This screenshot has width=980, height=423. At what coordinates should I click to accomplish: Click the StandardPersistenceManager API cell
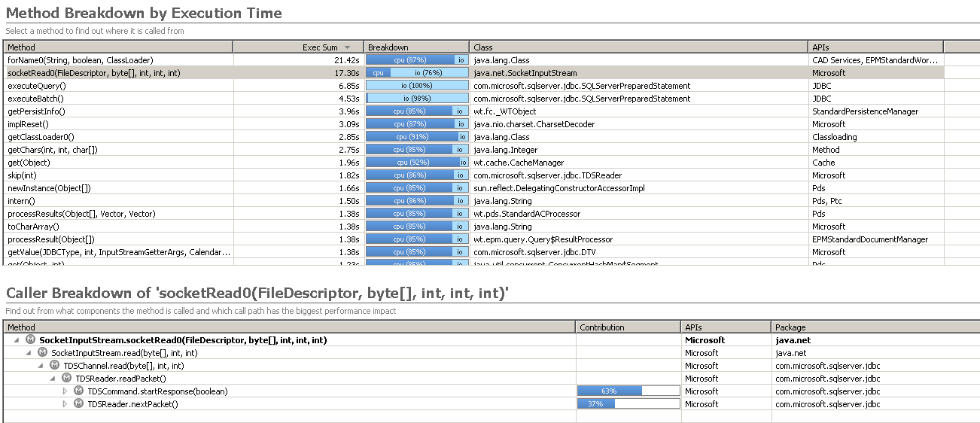[865, 111]
